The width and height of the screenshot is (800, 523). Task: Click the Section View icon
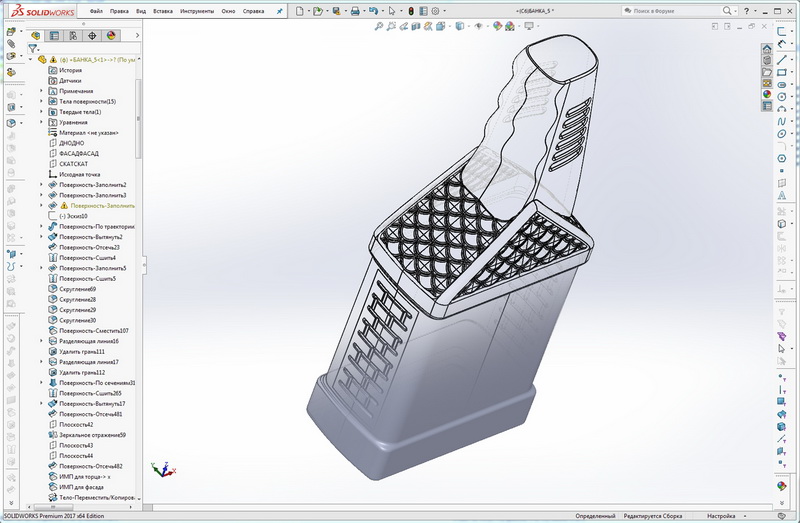416,26
